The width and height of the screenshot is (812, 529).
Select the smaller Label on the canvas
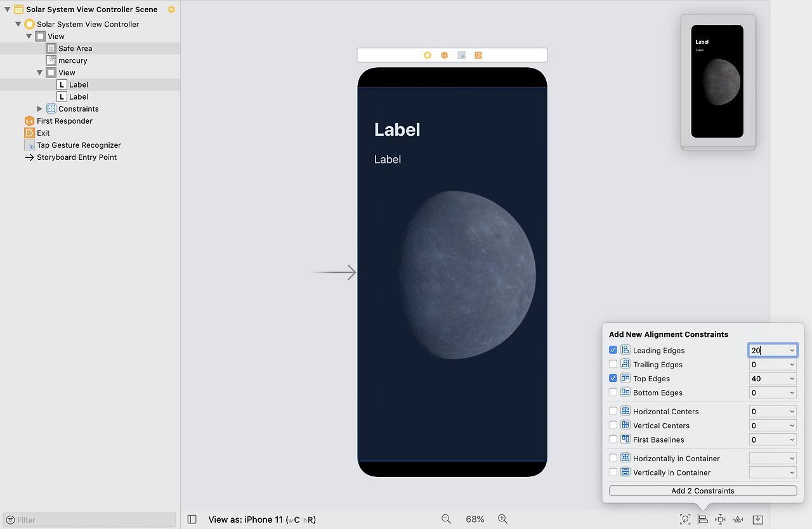pos(388,159)
